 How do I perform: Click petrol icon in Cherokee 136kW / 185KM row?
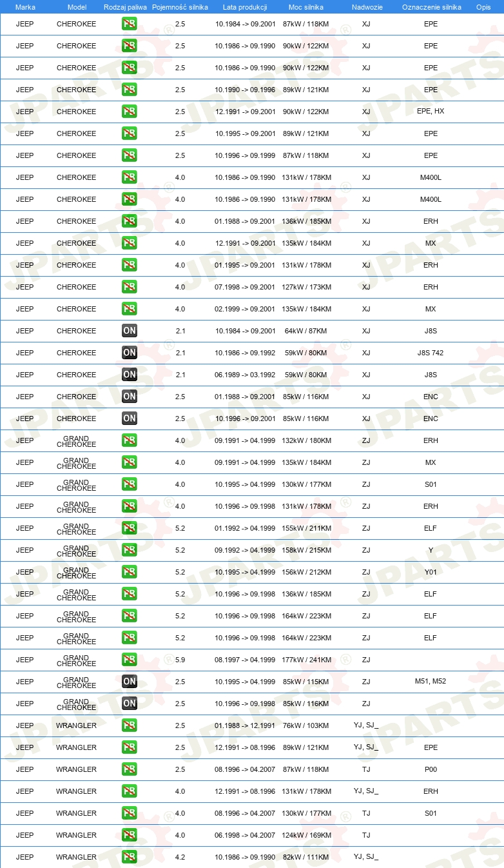point(130,221)
